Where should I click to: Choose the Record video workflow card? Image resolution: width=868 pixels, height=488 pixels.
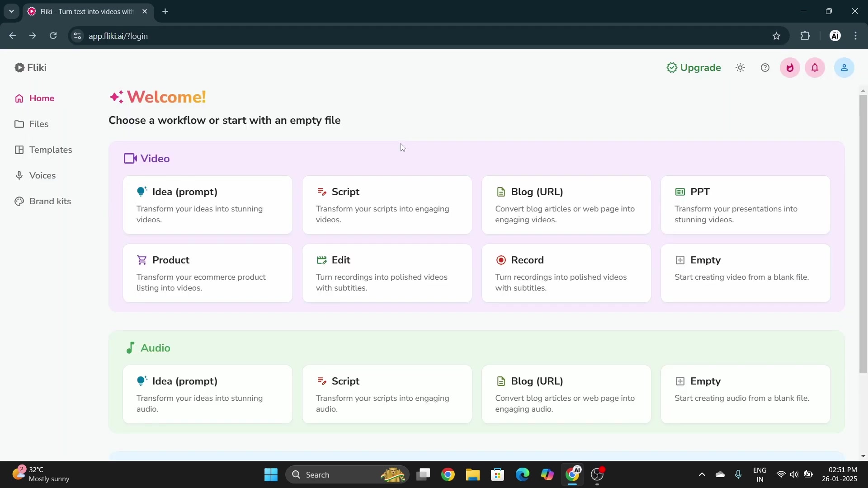pos(566,273)
